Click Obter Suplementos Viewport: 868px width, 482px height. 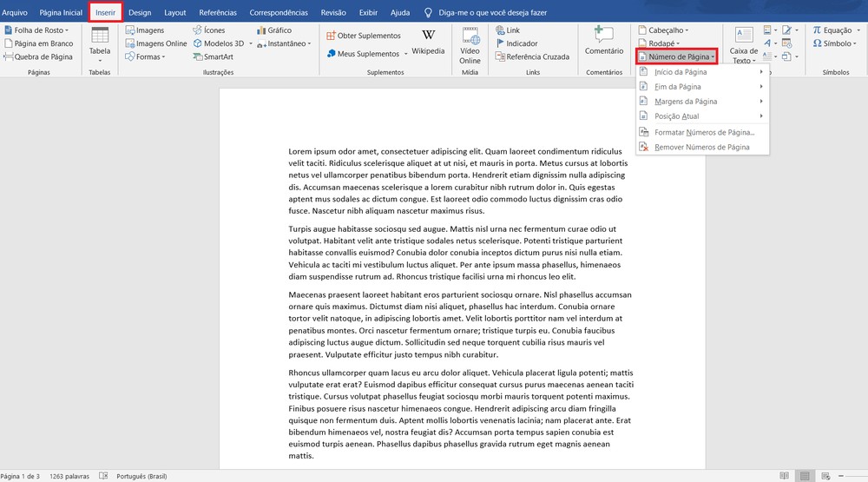[x=364, y=36]
